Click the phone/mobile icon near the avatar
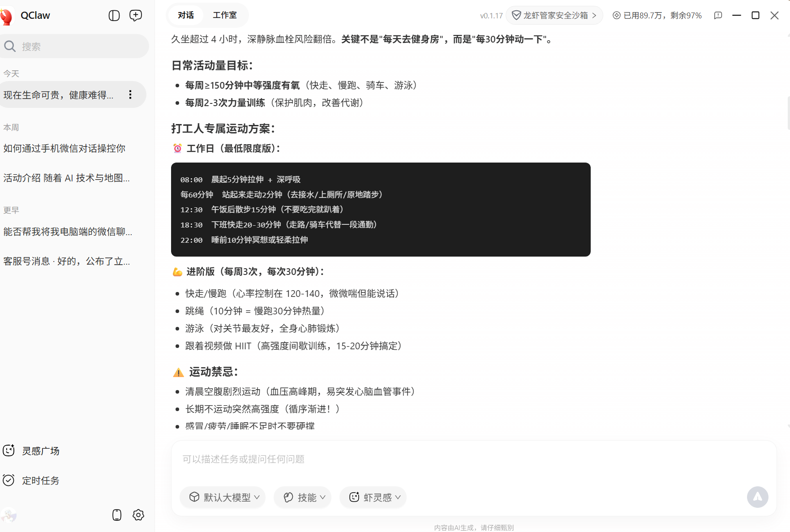 click(x=116, y=515)
